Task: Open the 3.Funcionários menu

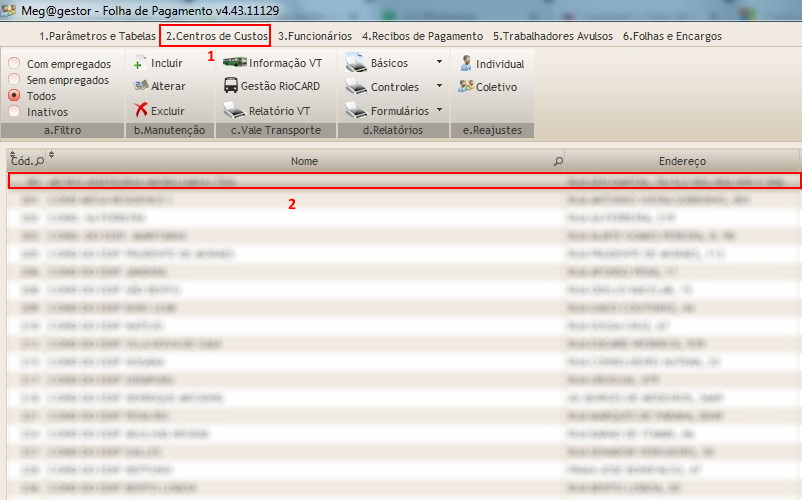Action: point(314,36)
